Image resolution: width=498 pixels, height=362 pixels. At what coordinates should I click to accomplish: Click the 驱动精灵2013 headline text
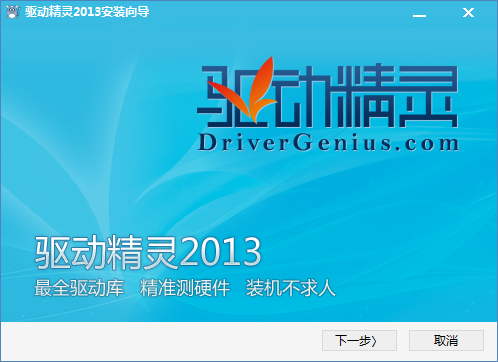[x=148, y=253]
